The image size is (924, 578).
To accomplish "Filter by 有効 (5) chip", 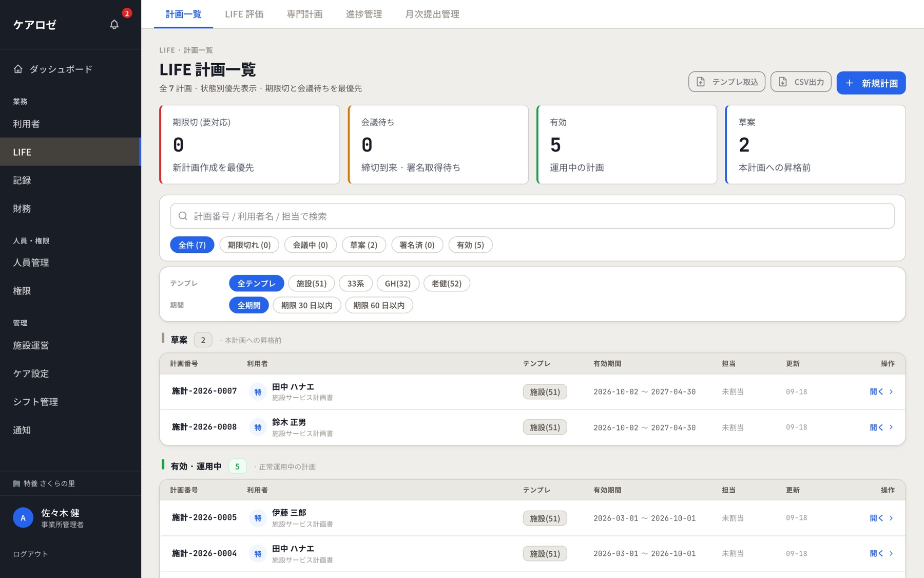I will coord(470,245).
